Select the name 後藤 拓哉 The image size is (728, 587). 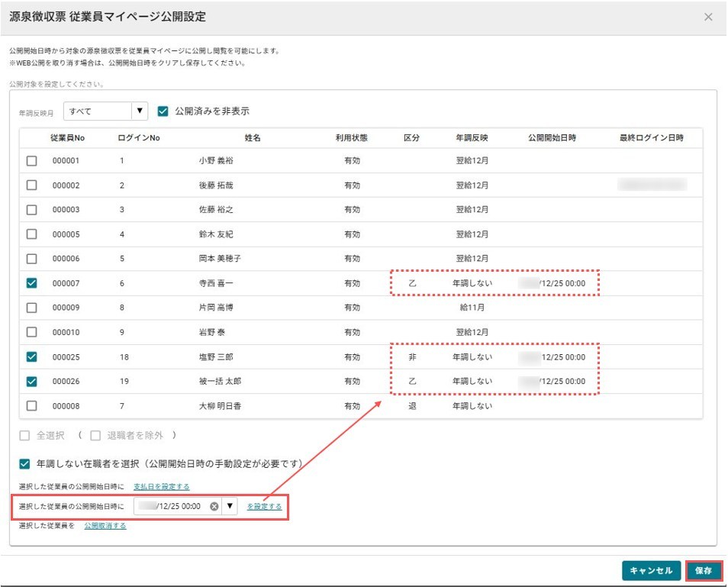[216, 185]
